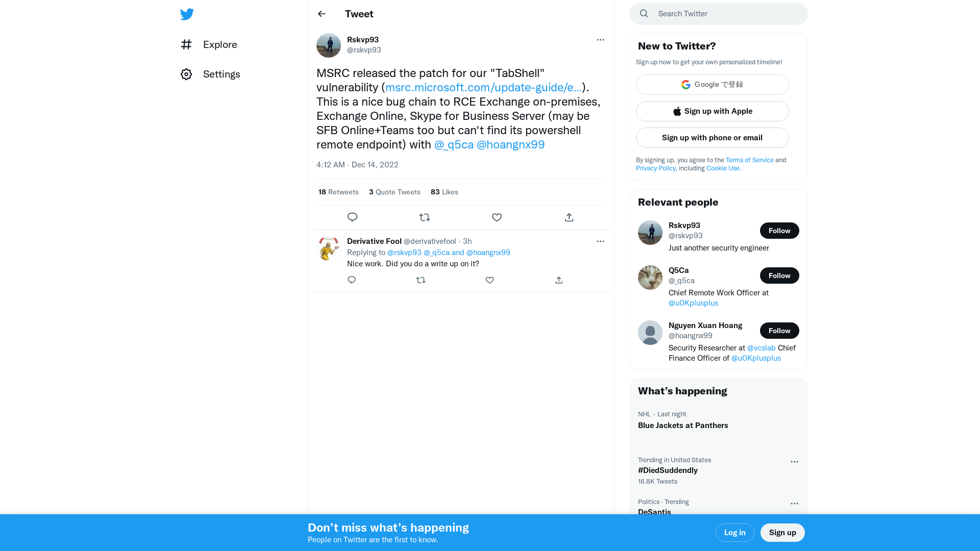Click the retweet icon on main tweet

tap(425, 217)
